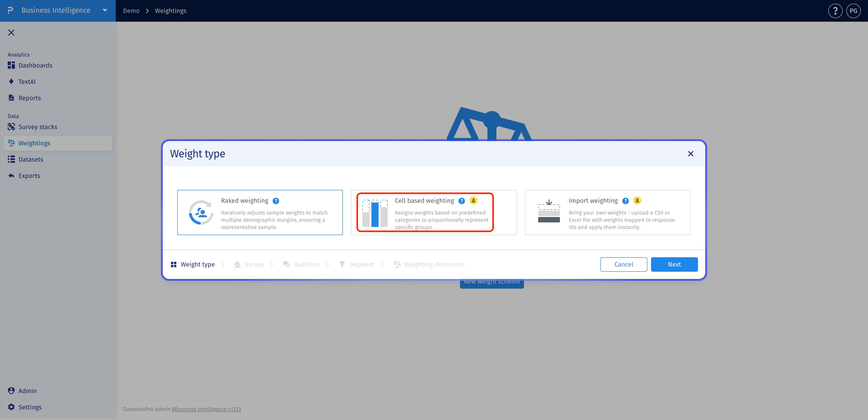Collapse the sidebar with the X icon

pyautogui.click(x=12, y=32)
